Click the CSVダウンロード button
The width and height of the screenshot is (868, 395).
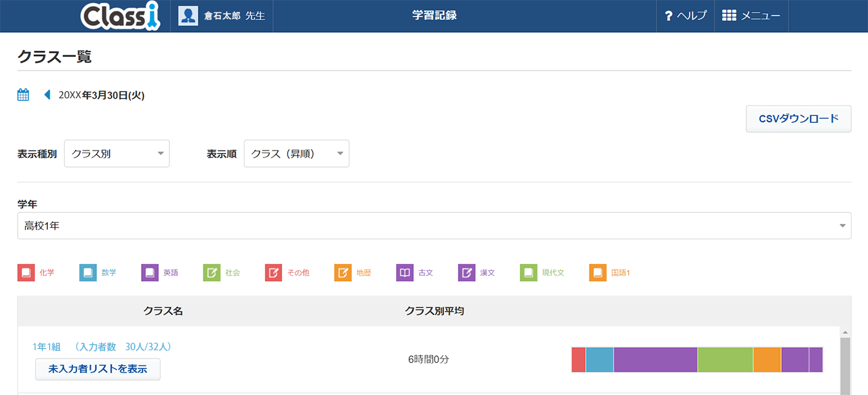(798, 118)
